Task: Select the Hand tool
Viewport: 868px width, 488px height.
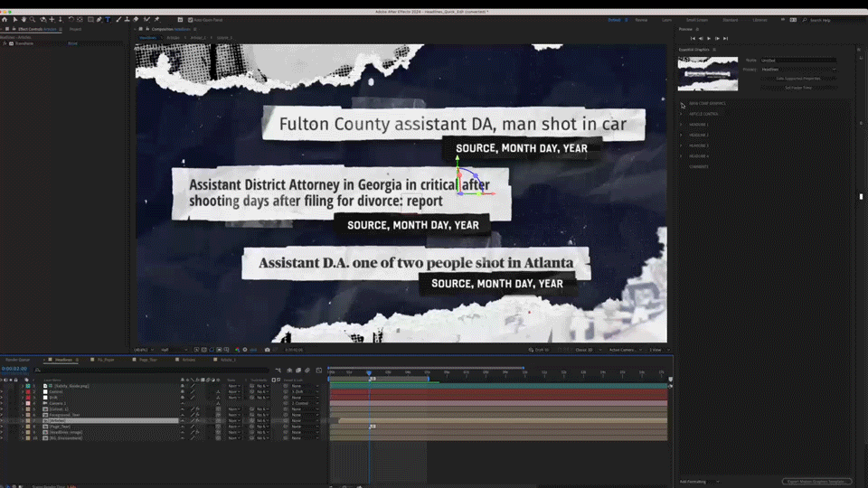Action: click(24, 19)
